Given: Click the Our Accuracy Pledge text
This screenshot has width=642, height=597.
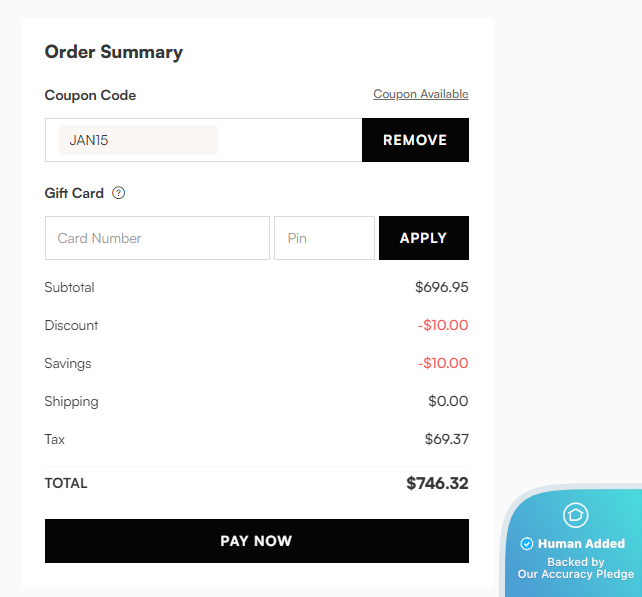Looking at the screenshot, I should [x=575, y=574].
